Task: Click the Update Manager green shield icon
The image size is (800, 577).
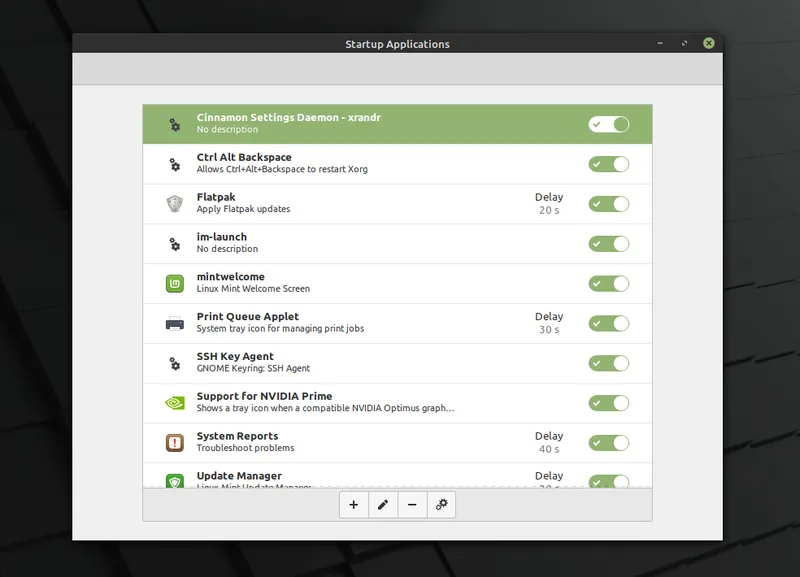Action: pos(174,481)
